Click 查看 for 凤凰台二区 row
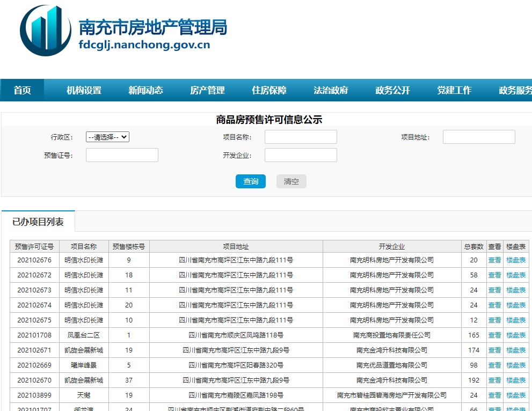This screenshot has width=532, height=411. [x=494, y=335]
